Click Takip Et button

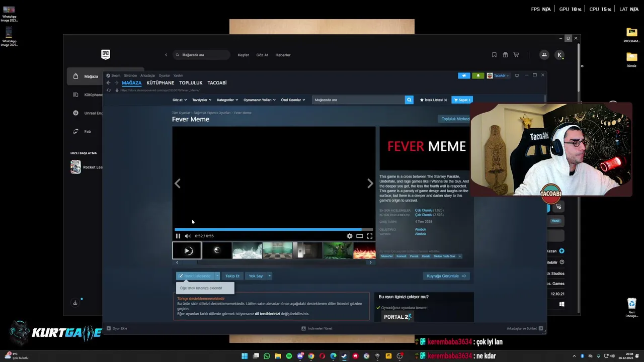tap(232, 276)
